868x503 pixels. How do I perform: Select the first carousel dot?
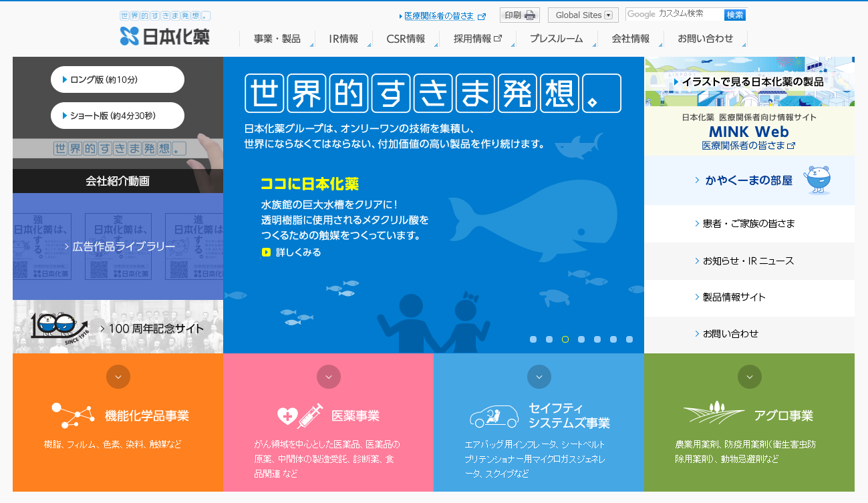pos(533,339)
